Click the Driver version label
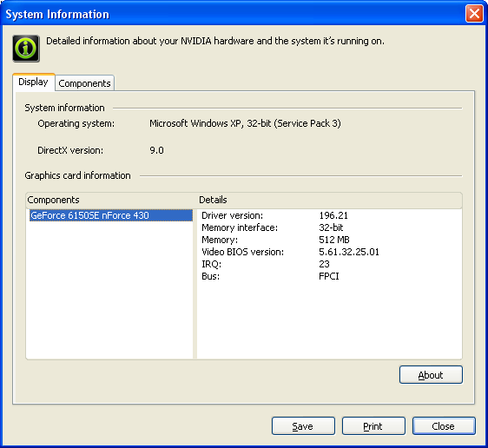 click(232, 215)
